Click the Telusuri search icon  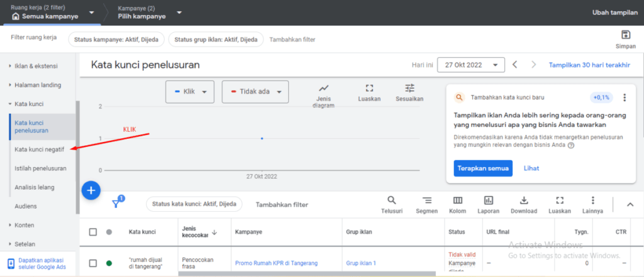tap(391, 200)
